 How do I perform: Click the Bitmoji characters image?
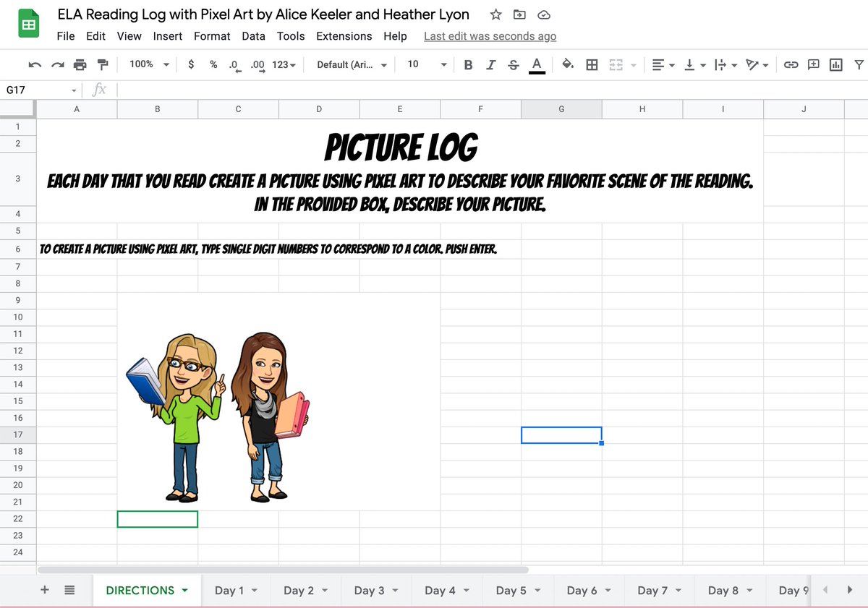[218, 417]
